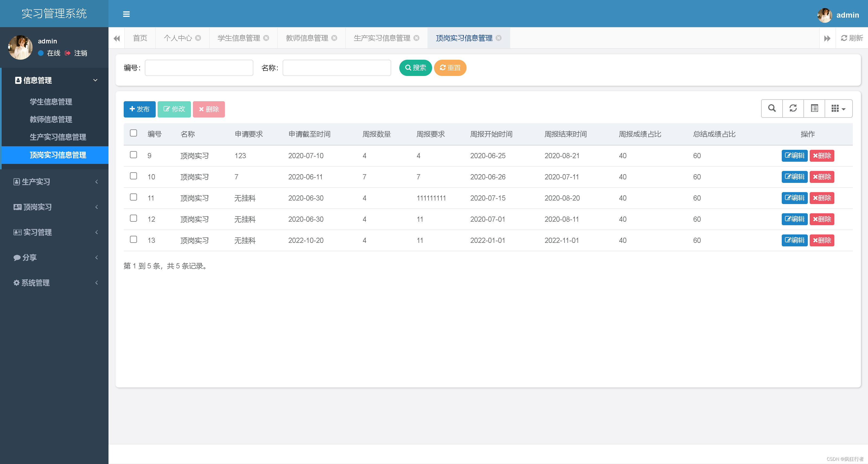Focus the 名称 search input field
Viewport: 868px width, 464px height.
pyautogui.click(x=337, y=68)
